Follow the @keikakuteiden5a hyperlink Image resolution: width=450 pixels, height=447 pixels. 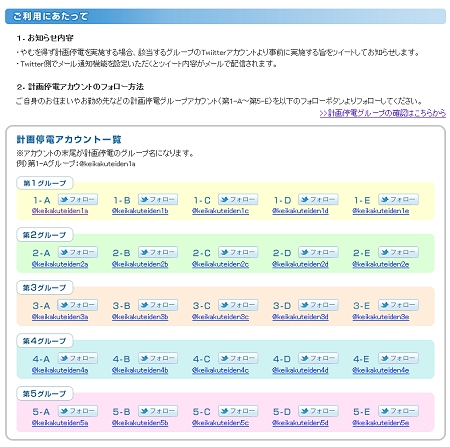point(60,423)
